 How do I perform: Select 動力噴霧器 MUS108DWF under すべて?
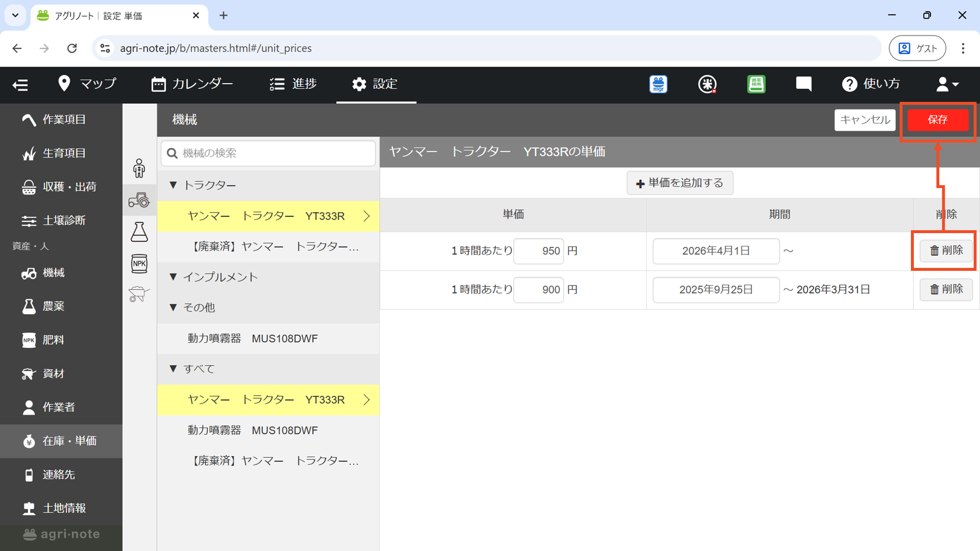[268, 430]
